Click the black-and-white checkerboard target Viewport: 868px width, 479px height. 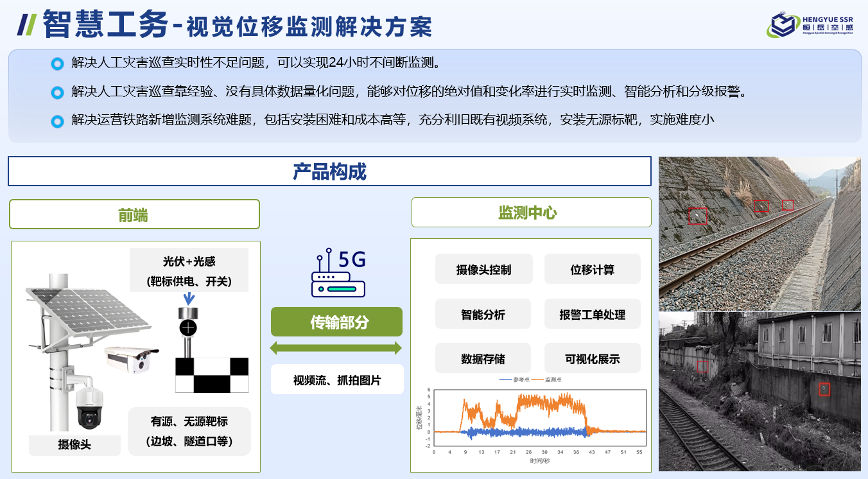pyautogui.click(x=211, y=375)
